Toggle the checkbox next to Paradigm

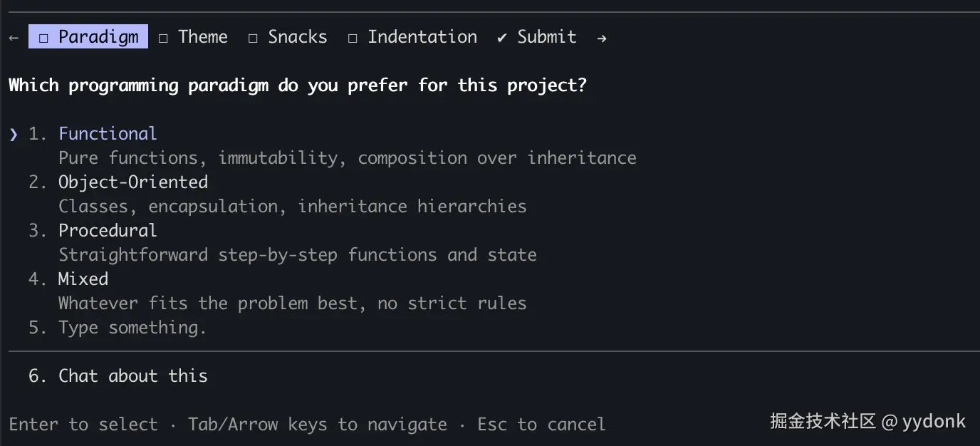pyautogui.click(x=44, y=38)
